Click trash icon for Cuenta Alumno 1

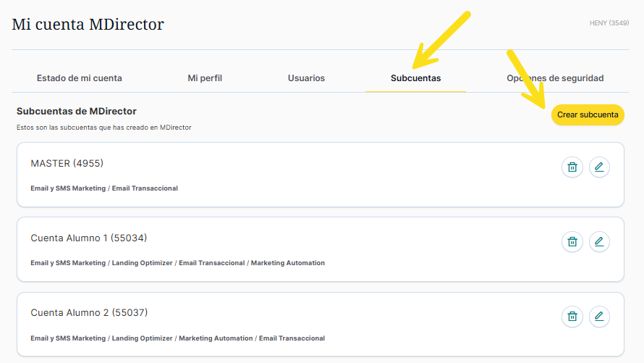pos(572,242)
